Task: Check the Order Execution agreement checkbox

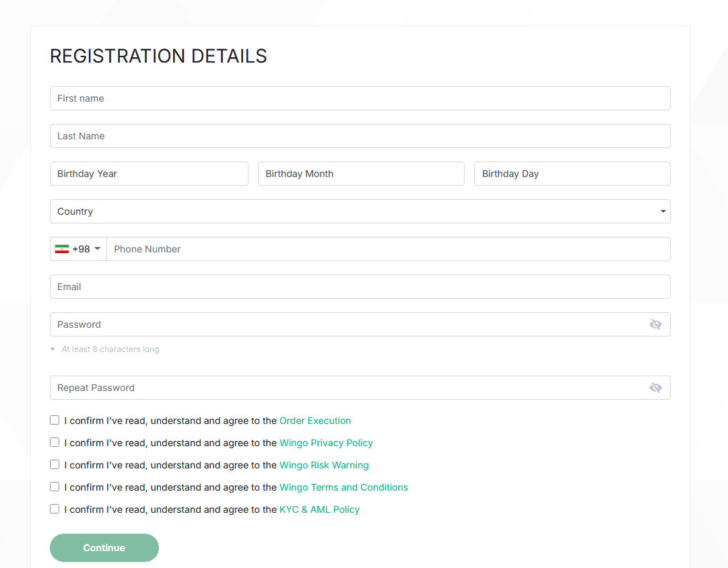Action: 55,420
